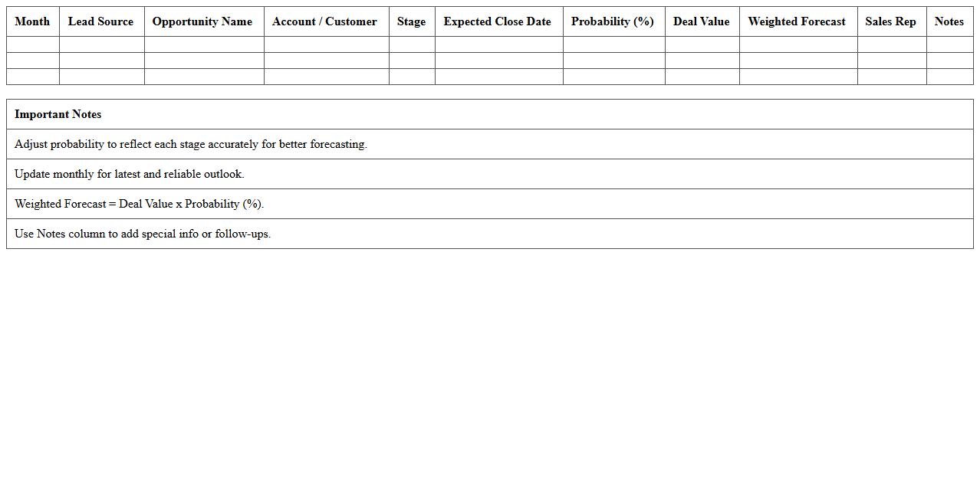Select the Account / Customer column header
Viewport: 980px width, 498px height.
324,21
